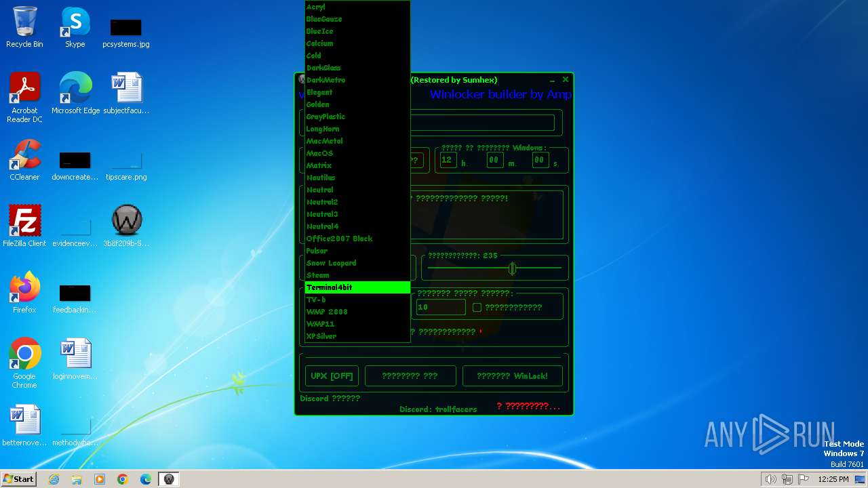The height and width of the screenshot is (488, 868).
Task: Adjust the 235 value slider handle
Action: (513, 268)
